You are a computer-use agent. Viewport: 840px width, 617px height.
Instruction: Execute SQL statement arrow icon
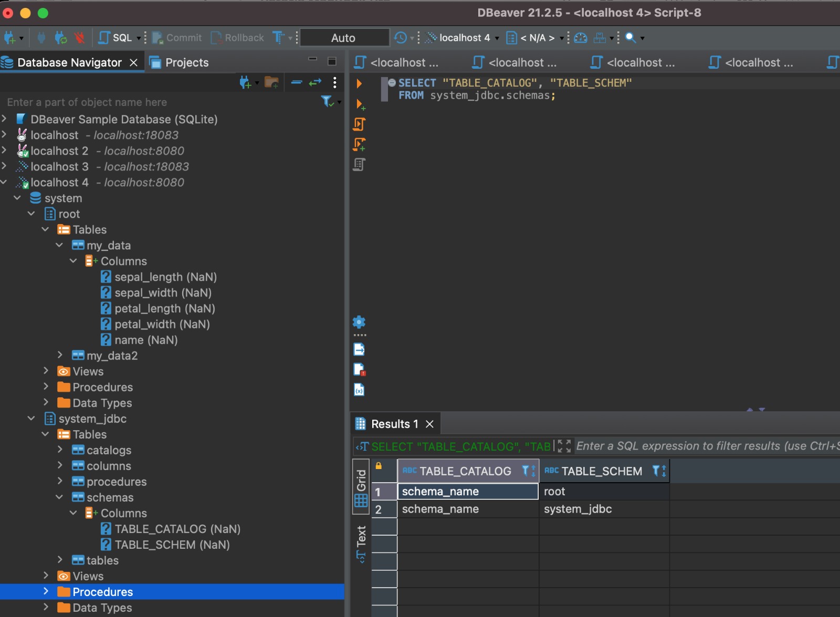pos(359,83)
